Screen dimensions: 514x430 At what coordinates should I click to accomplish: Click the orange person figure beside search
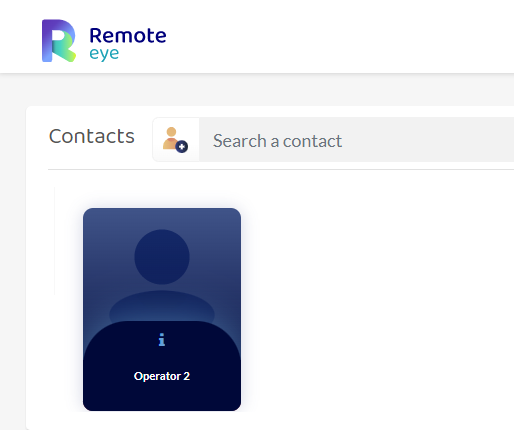pyautogui.click(x=171, y=138)
